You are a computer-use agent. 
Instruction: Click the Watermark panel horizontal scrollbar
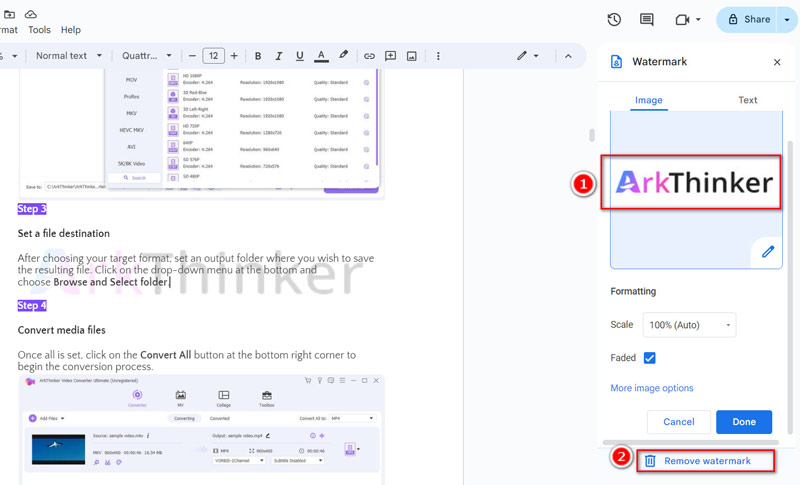click(691, 442)
